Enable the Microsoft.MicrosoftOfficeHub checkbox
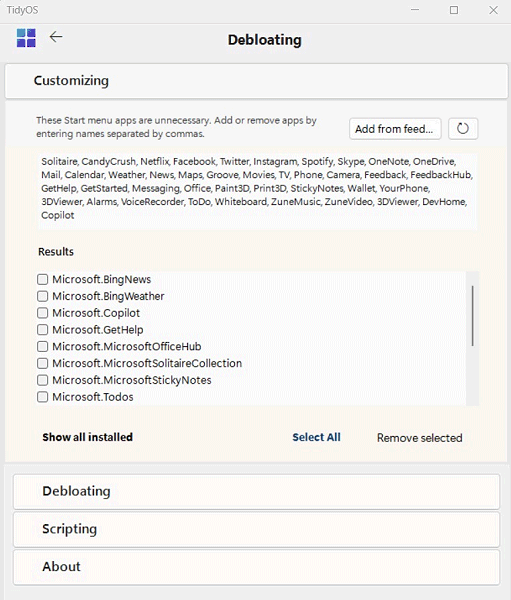The image size is (511, 600). 42,346
